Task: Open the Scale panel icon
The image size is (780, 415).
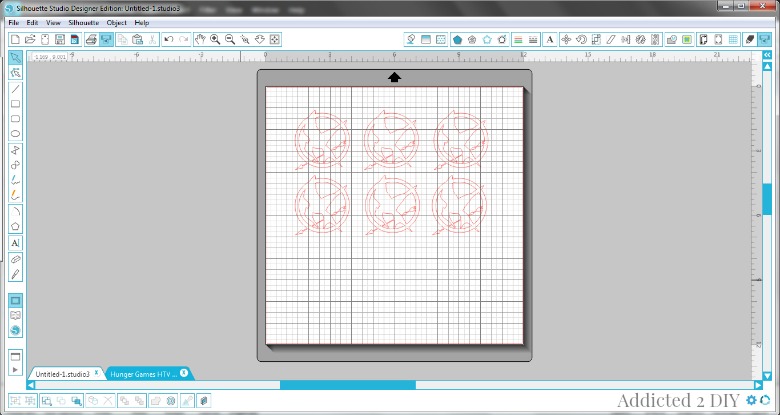Action: click(x=596, y=40)
